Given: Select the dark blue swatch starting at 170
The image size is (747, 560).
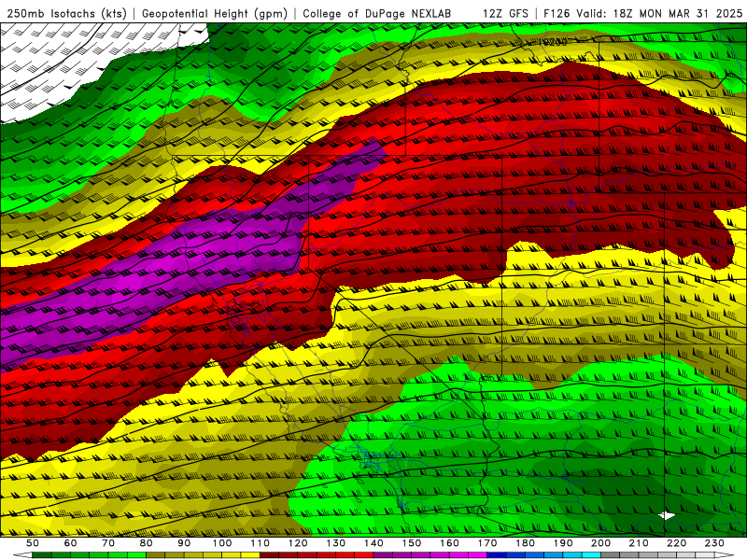Looking at the screenshot, I should tap(497, 555).
